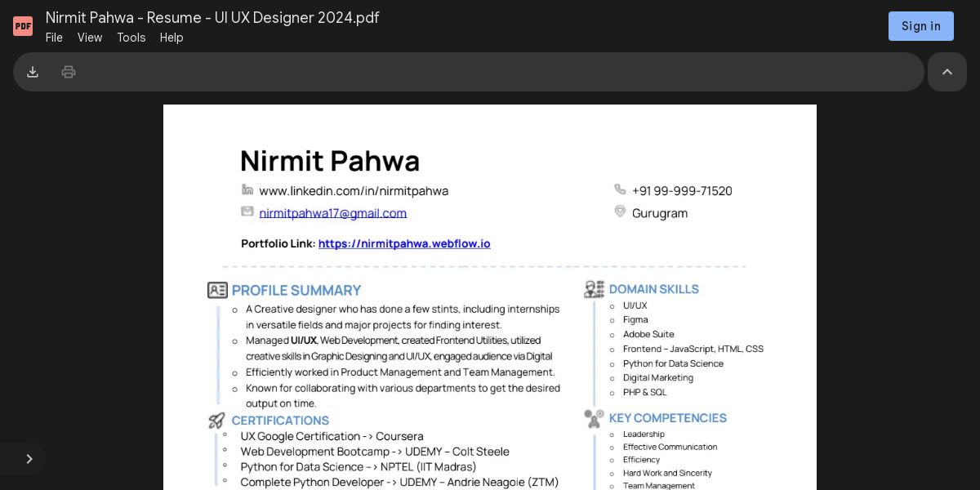Click the Team Management competency entry
The height and width of the screenshot is (490, 980).
coord(659,486)
